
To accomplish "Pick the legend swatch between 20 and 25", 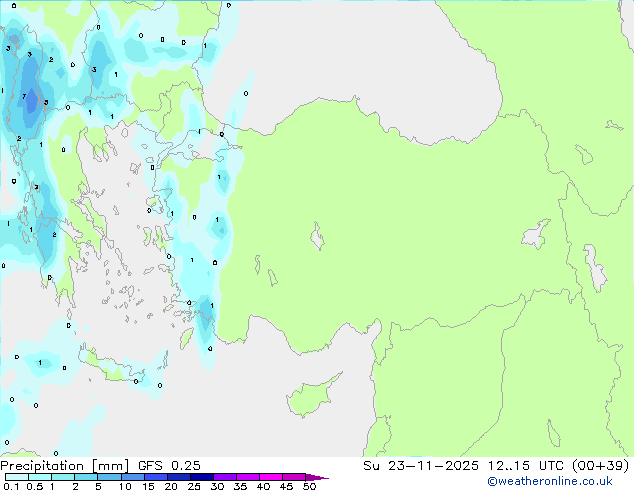I will 180,477.
